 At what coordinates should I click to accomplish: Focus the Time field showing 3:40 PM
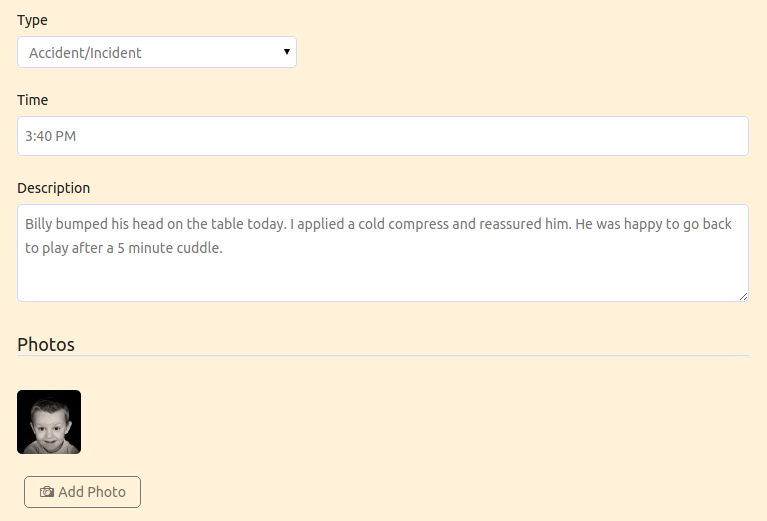(x=383, y=136)
